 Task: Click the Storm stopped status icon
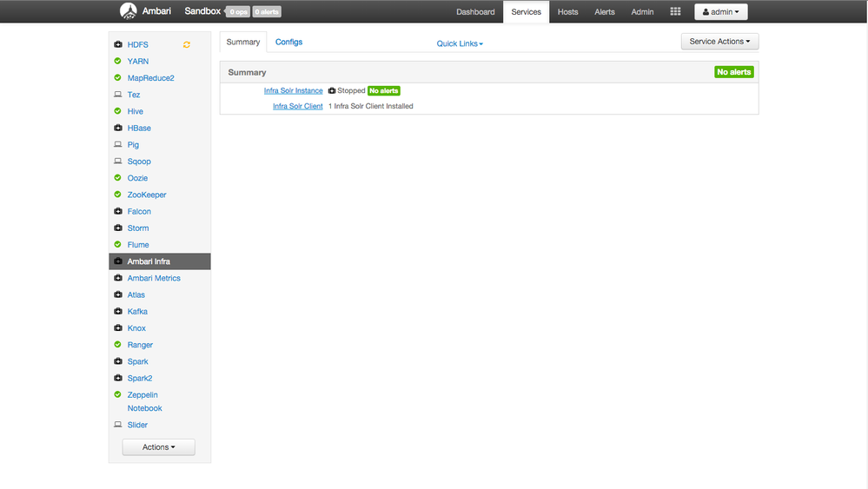pyautogui.click(x=118, y=228)
